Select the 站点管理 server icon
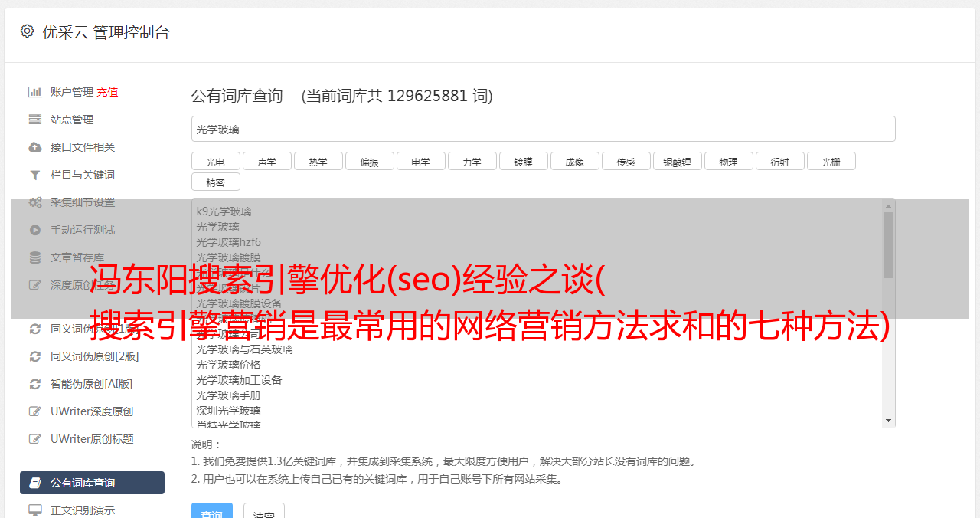 click(35, 120)
